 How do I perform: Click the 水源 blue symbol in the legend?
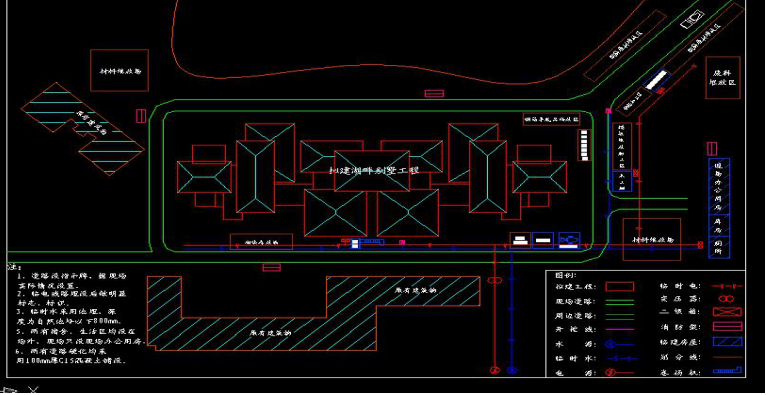[x=620, y=344]
